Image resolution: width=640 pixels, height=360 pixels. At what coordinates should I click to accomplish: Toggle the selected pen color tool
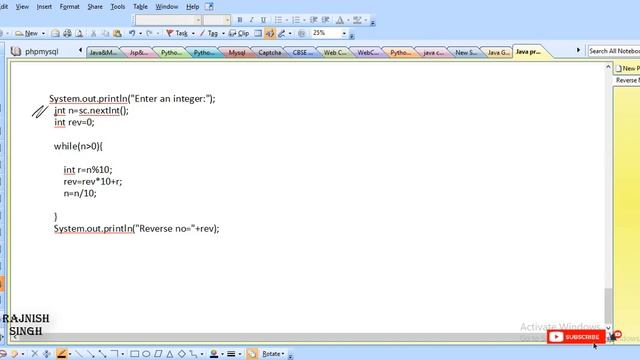[62, 354]
